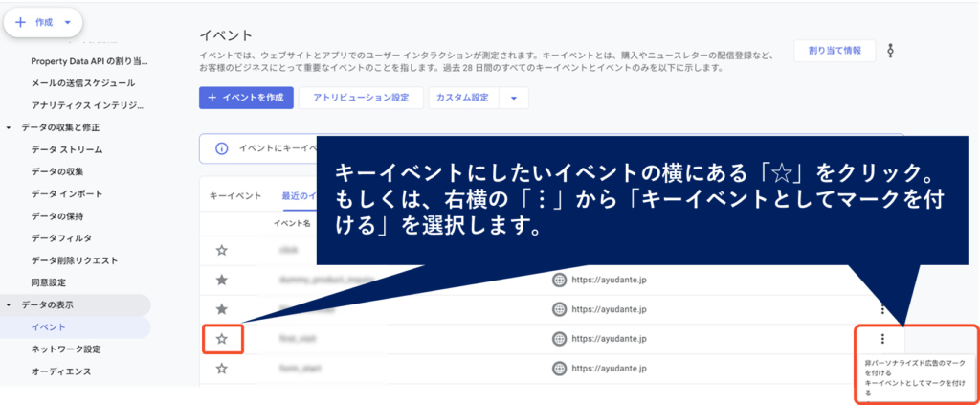Collapse the データの収集と修正 section
980x405 pixels.
pos(10,127)
